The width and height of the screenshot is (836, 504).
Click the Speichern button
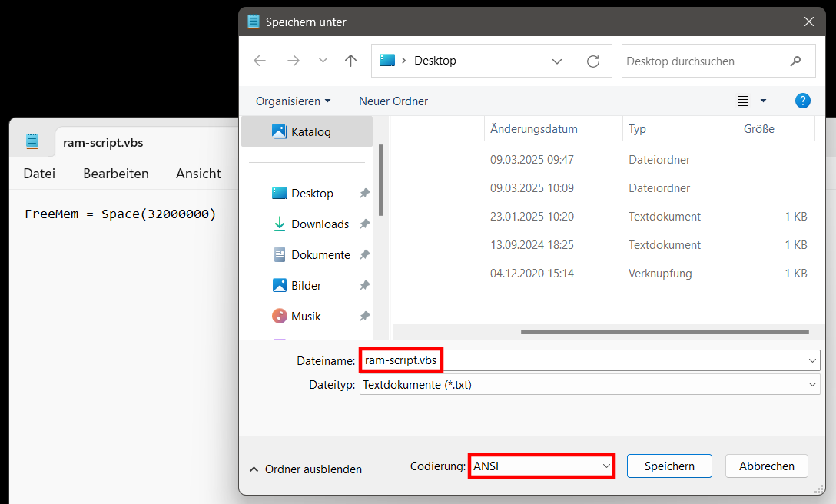(x=668, y=466)
